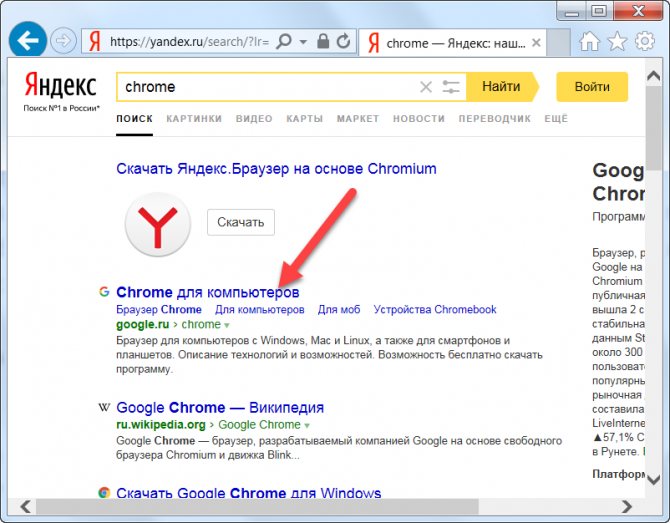Go back with the browser Back arrow
Screen dimensions: 670x523
pos(28,41)
